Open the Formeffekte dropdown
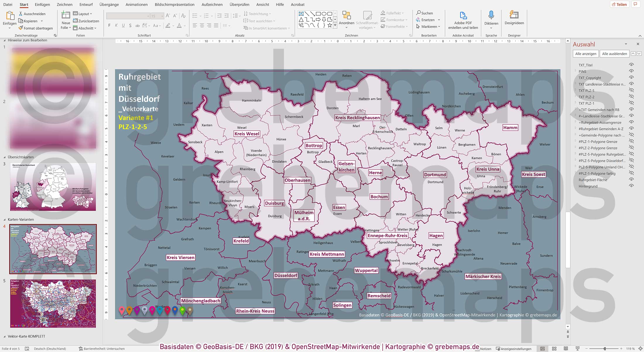Screen dimensions: 644x352 pyautogui.click(x=395, y=26)
